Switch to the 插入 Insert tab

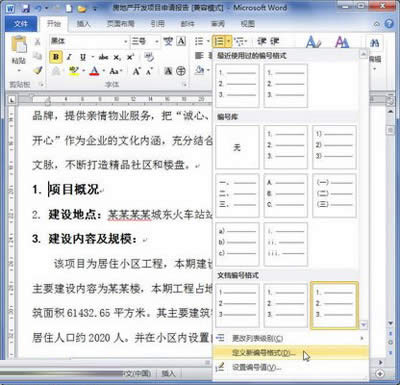click(83, 24)
